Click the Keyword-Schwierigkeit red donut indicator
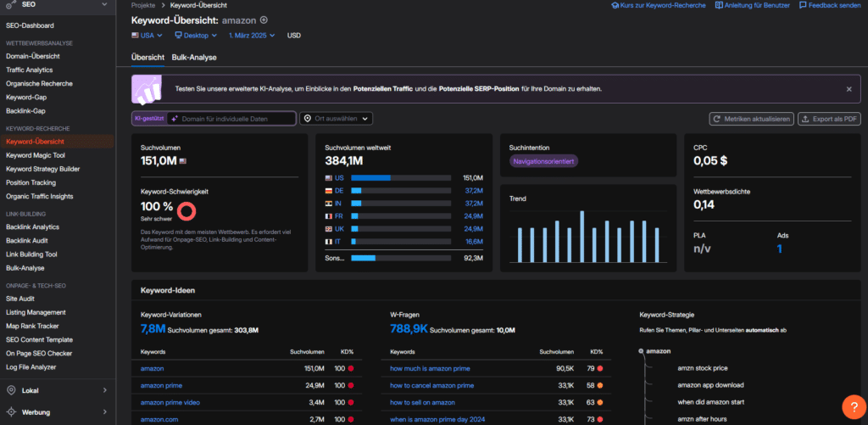 (187, 211)
